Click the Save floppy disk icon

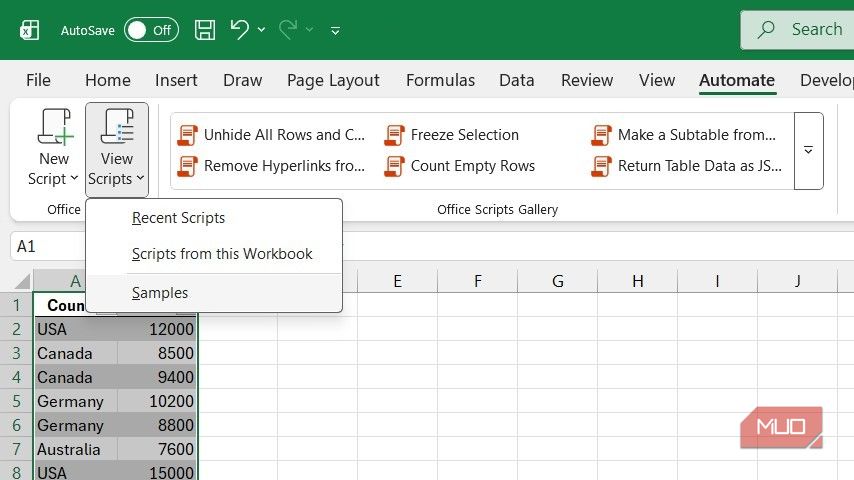coord(205,30)
